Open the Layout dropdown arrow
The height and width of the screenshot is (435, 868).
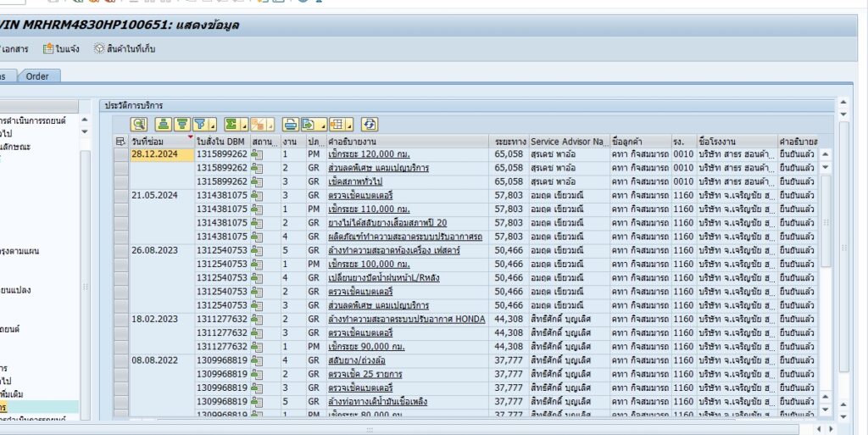349,126
